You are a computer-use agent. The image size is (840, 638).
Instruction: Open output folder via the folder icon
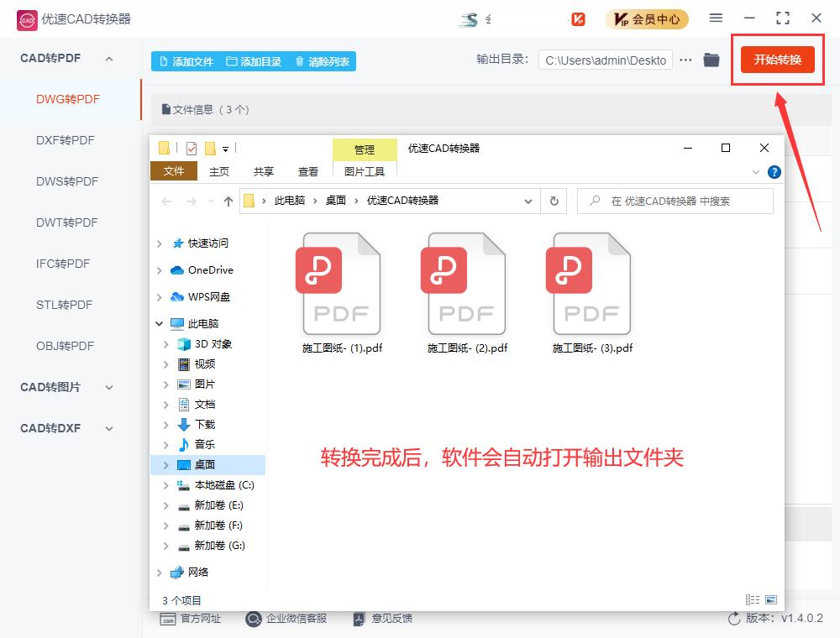point(713,60)
